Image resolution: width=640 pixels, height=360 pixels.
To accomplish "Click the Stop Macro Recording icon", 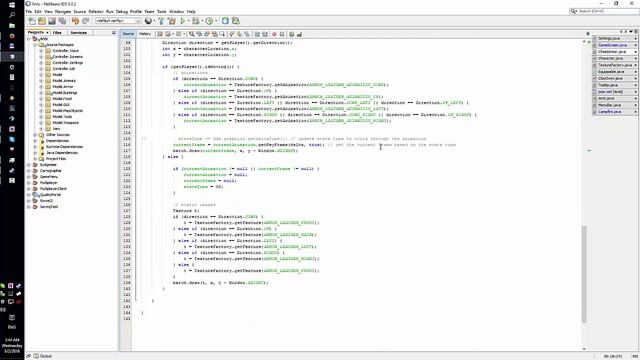I will (x=282, y=34).
